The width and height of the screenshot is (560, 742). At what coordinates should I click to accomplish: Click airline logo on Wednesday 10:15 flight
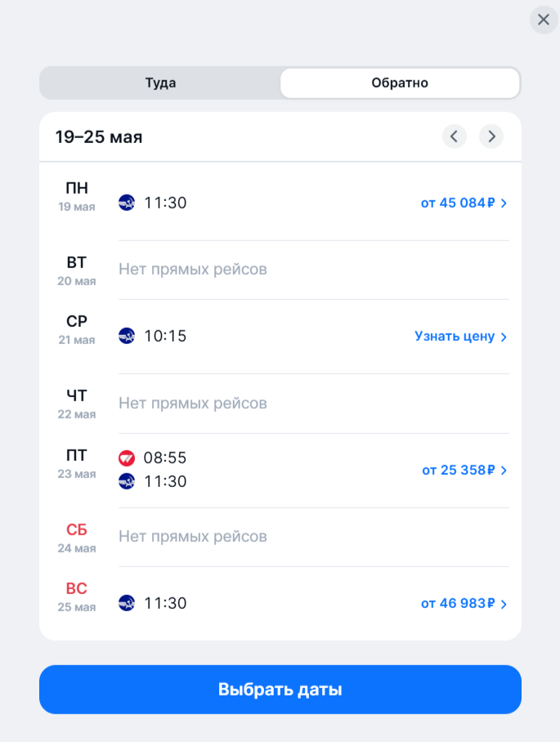coord(127,336)
